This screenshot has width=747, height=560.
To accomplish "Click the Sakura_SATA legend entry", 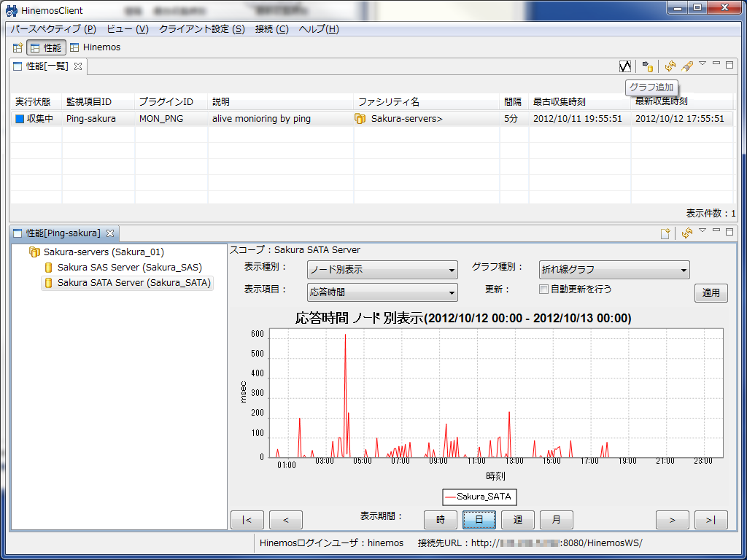I will tap(479, 497).
